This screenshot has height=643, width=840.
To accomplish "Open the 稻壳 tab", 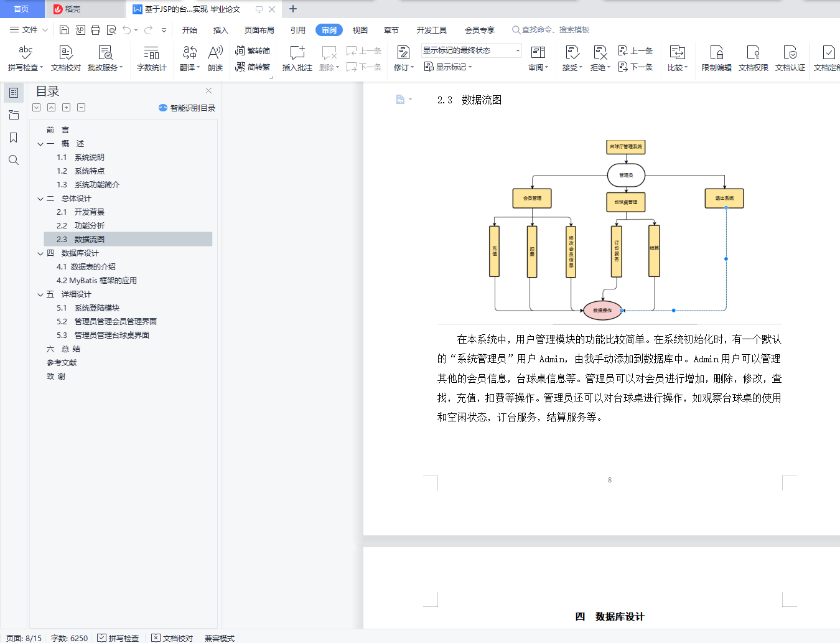I will coord(85,9).
